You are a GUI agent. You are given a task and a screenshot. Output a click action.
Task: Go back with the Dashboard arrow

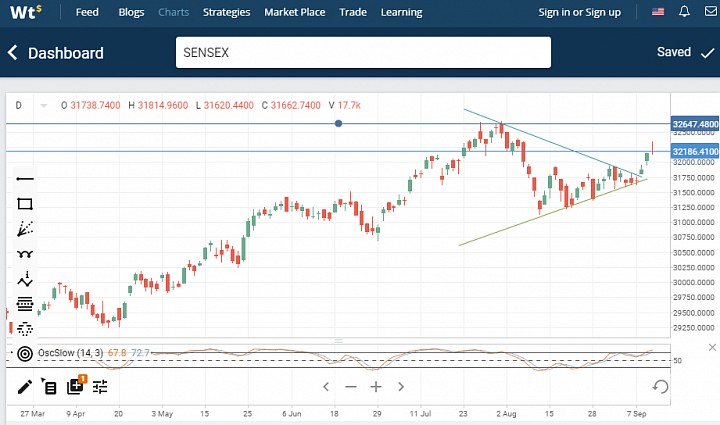[13, 53]
